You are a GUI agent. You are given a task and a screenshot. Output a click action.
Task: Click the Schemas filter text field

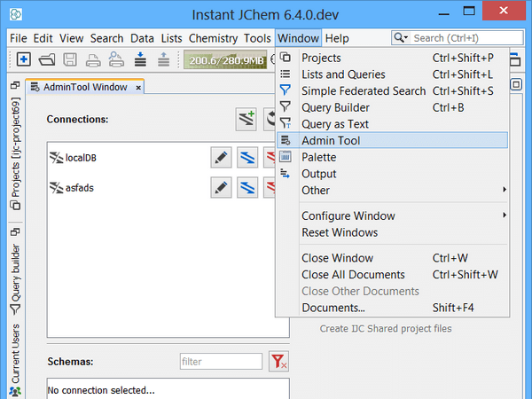pos(221,362)
